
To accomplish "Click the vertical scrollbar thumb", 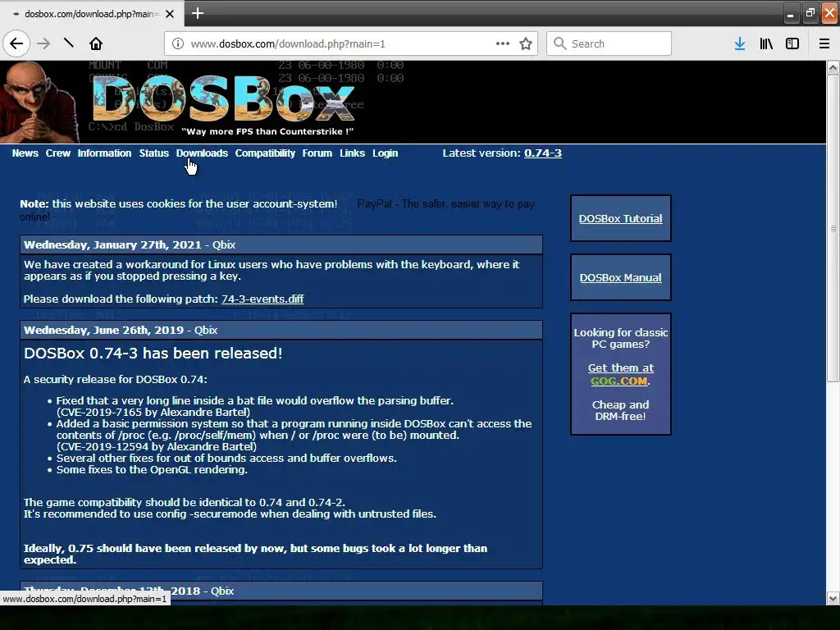I will click(833, 229).
